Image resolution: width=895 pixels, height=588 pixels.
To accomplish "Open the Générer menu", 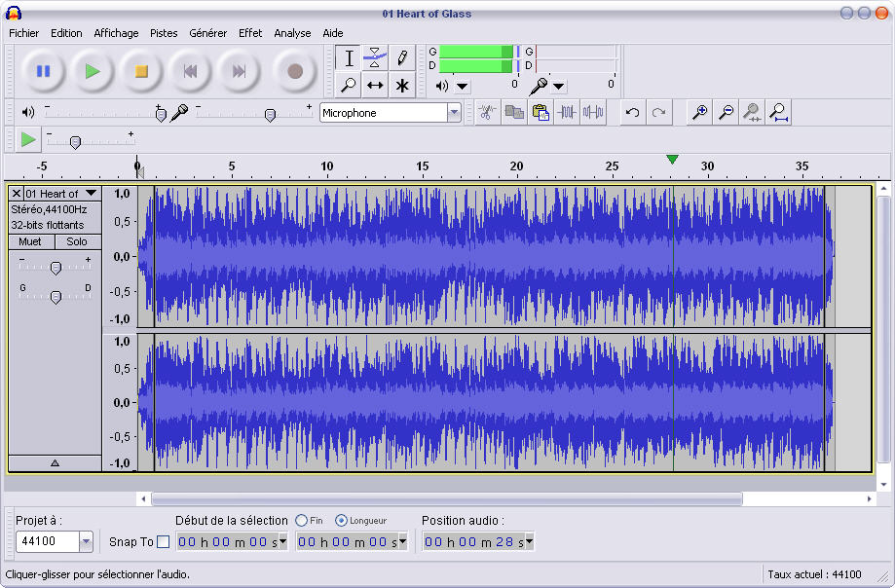I will click(x=207, y=33).
